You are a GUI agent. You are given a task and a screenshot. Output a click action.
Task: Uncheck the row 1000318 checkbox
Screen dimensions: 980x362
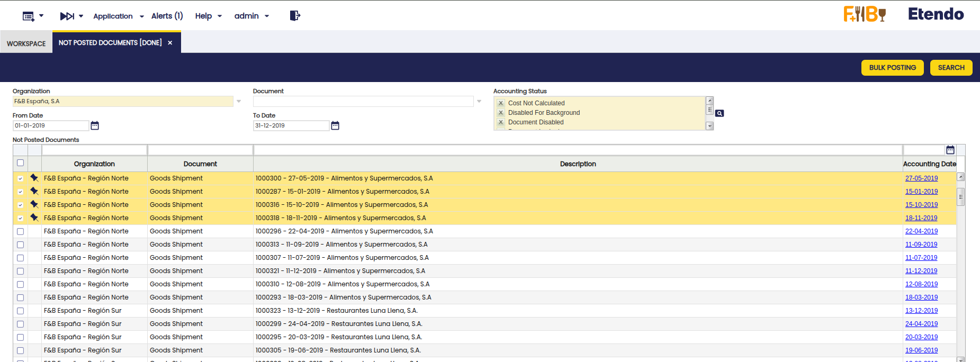[x=20, y=218]
